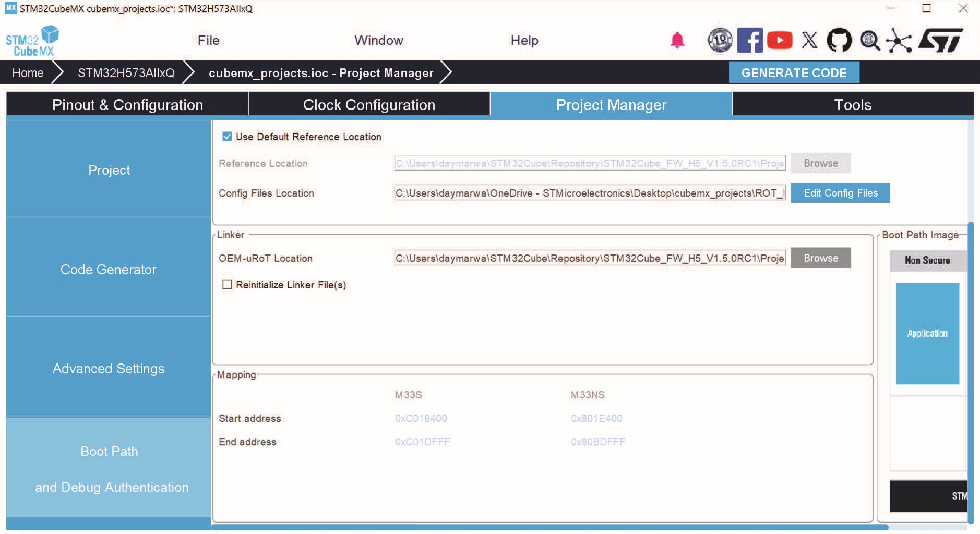Click the STM32H573AIIxQ breadcrumb
The height and width of the screenshot is (534, 980).
(x=126, y=72)
